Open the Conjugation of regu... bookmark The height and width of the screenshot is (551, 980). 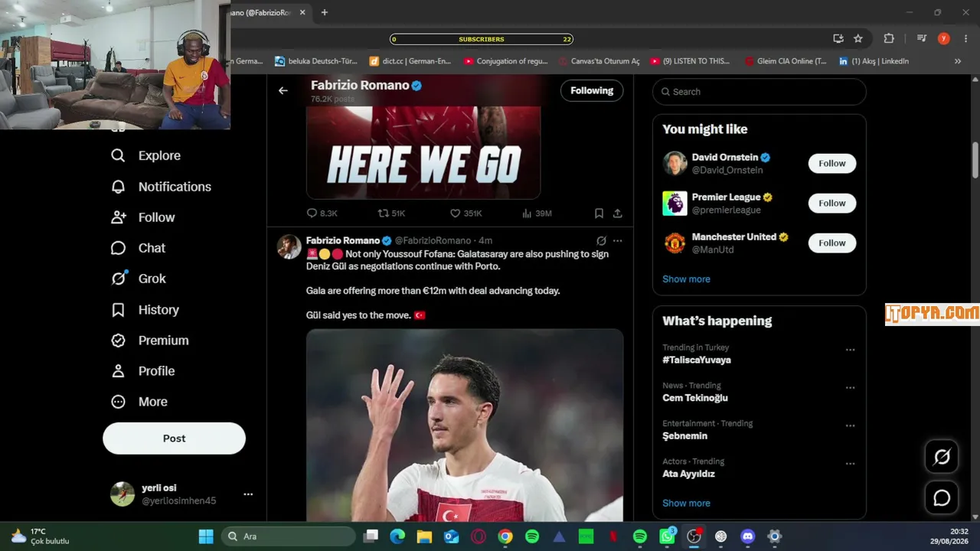pos(505,61)
